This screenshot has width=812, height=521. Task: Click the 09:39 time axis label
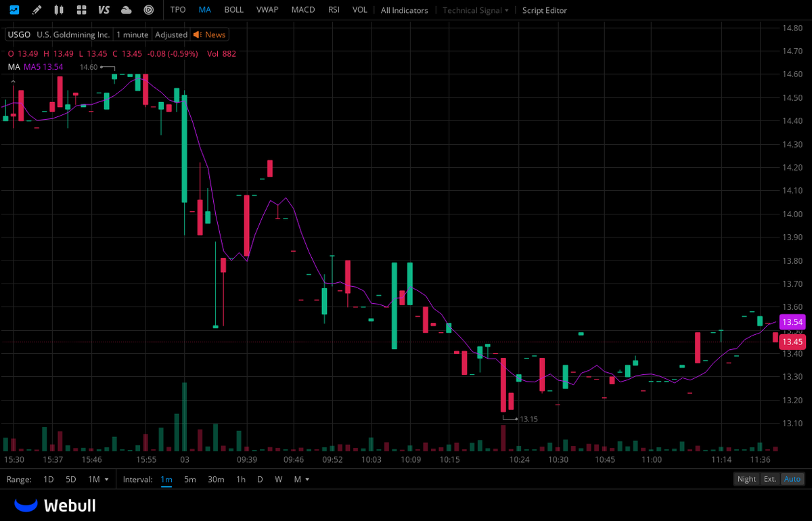click(x=247, y=459)
